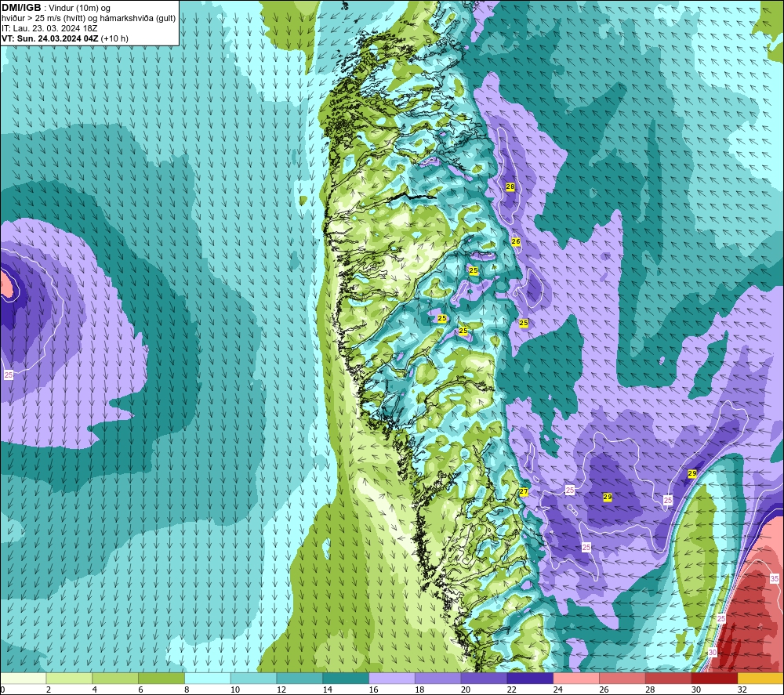
Task: Click the 30–32 m/s dark red swatch
Action: 714,678
